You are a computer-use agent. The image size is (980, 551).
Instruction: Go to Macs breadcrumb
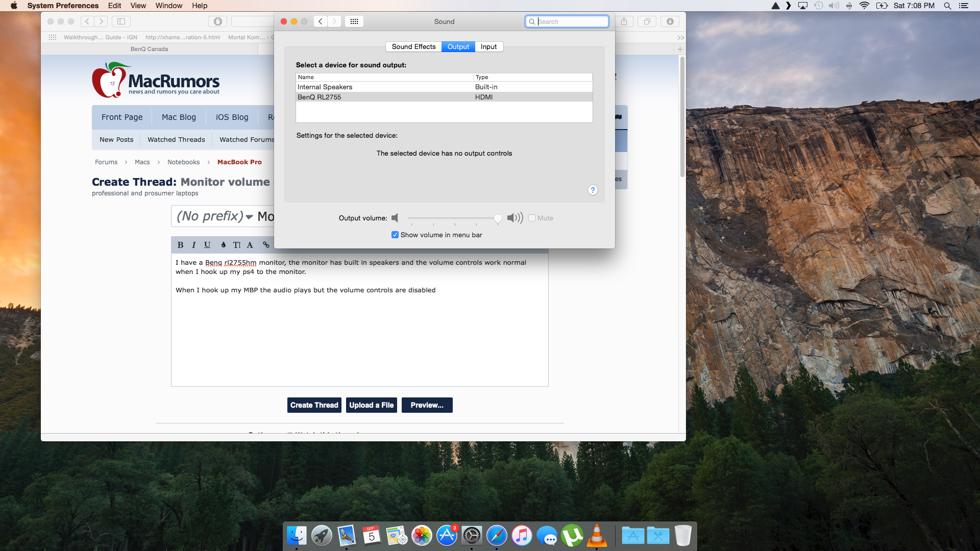point(142,162)
